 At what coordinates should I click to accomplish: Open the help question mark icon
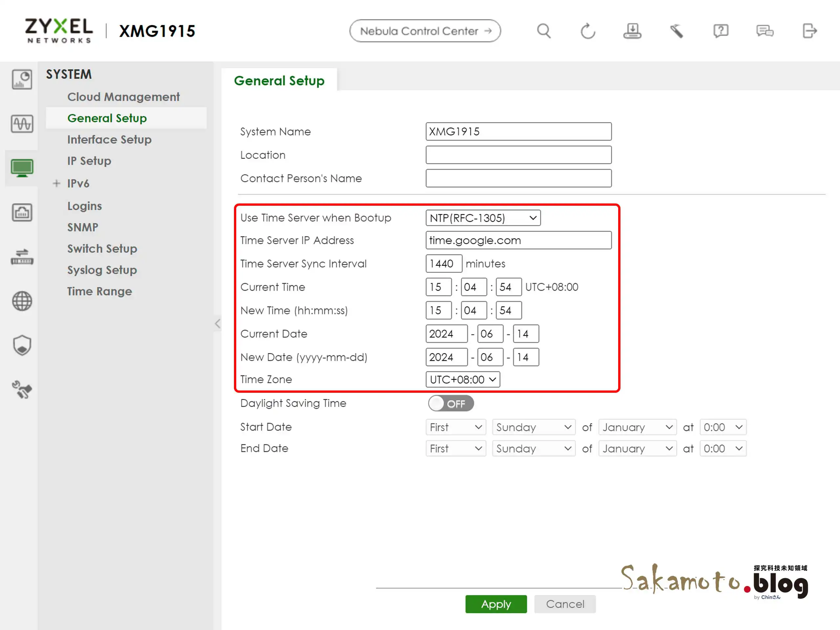click(x=720, y=31)
